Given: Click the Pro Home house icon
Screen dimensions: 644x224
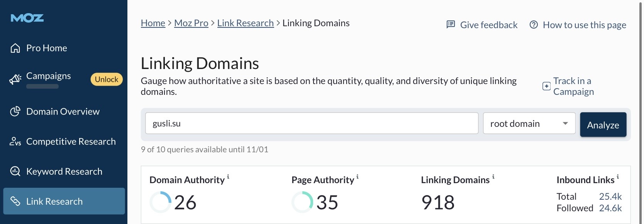Looking at the screenshot, I should click(x=15, y=48).
